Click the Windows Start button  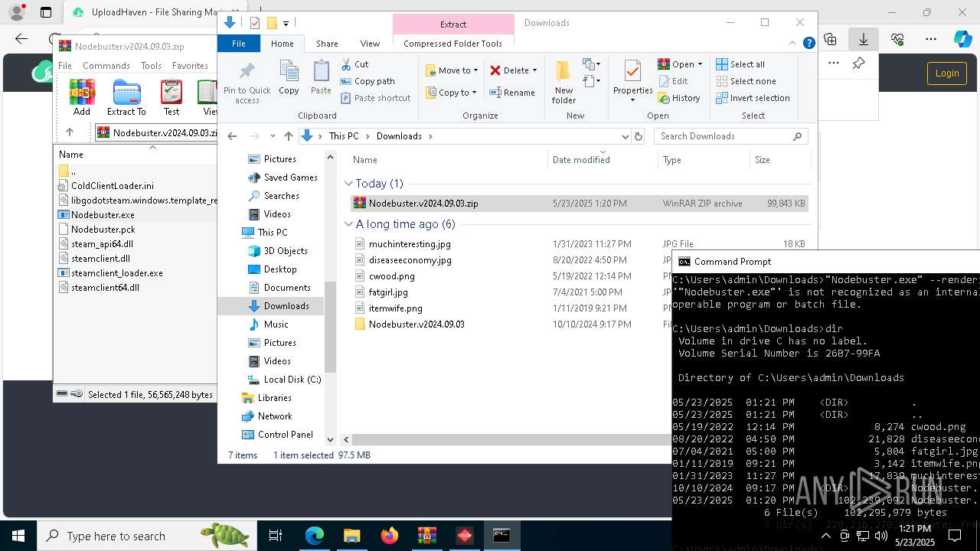coord(18,536)
